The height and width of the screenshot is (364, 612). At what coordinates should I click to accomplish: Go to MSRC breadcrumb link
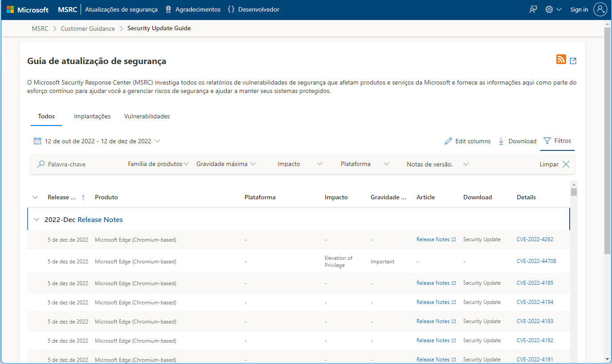pos(40,28)
